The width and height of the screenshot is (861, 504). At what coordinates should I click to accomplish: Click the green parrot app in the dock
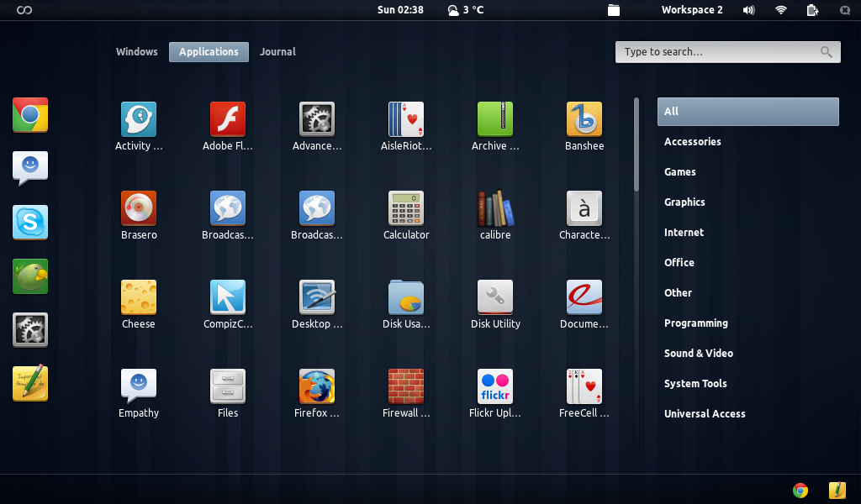click(x=30, y=276)
